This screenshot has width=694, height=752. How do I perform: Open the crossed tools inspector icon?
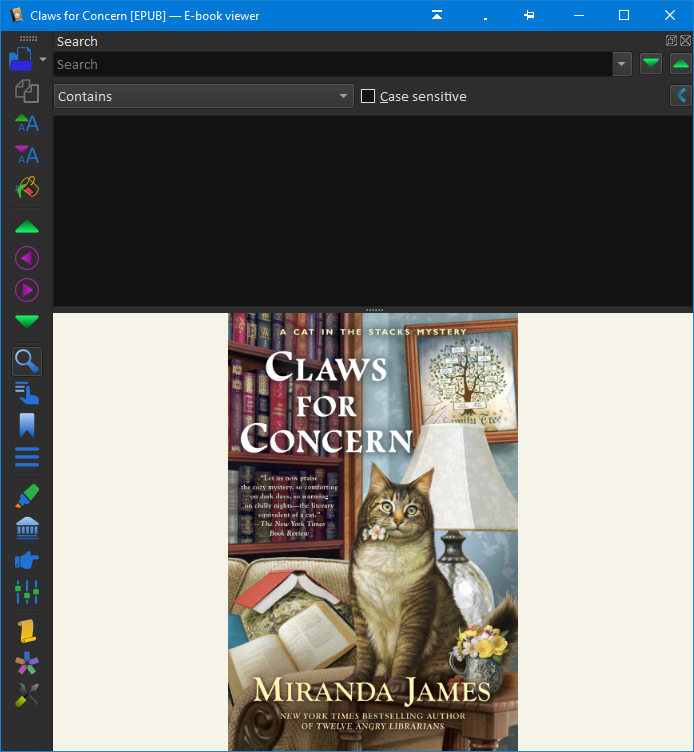(x=27, y=695)
